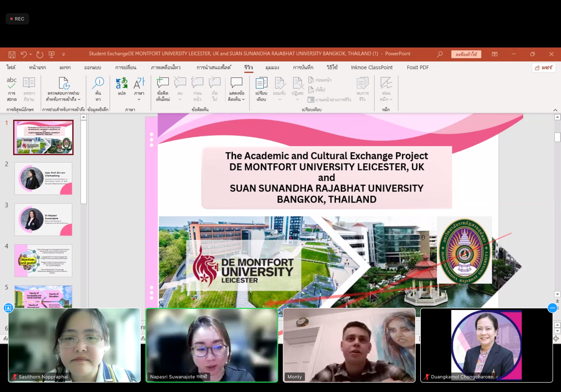Expand Check Accessibility dropdown arrow
The image size is (561, 392).
point(79,99)
